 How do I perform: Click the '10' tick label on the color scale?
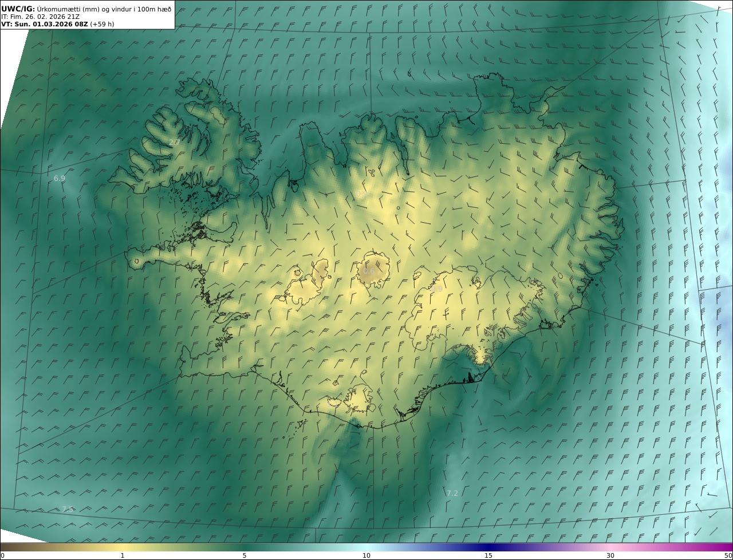(366, 555)
